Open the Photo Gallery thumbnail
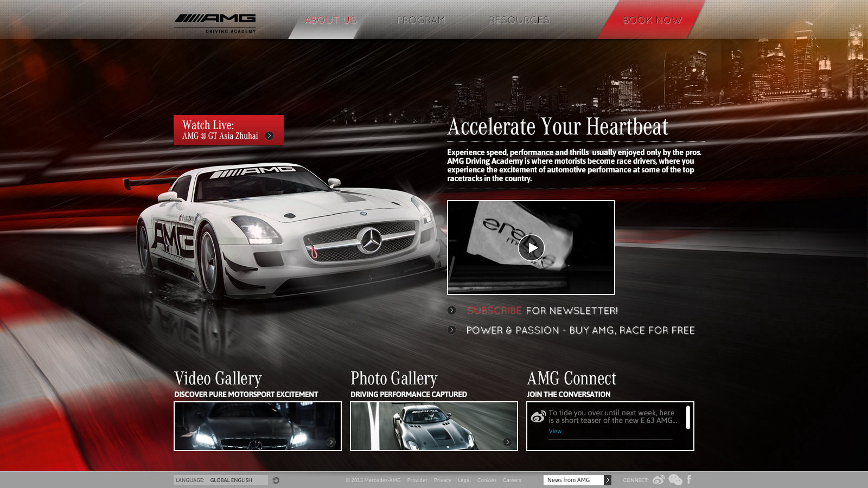868x488 pixels. (434, 426)
